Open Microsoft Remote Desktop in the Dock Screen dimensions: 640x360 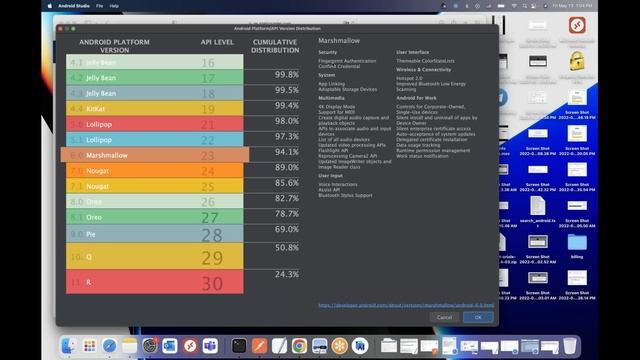tap(190, 346)
